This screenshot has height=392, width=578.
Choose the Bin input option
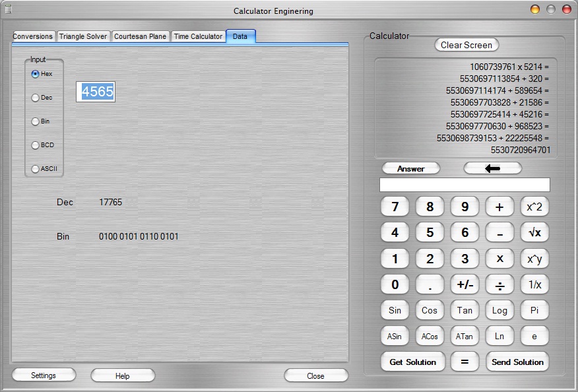click(36, 121)
